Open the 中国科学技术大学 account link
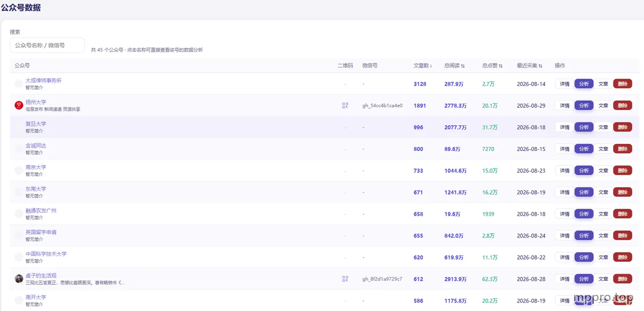Viewport: 644px width, 311px height. pos(46,254)
